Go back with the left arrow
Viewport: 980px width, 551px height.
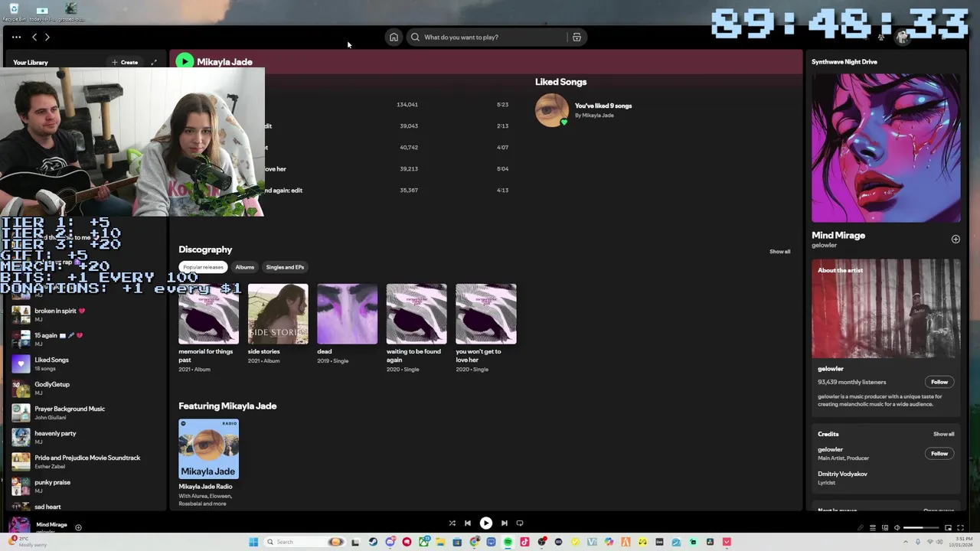pos(34,37)
